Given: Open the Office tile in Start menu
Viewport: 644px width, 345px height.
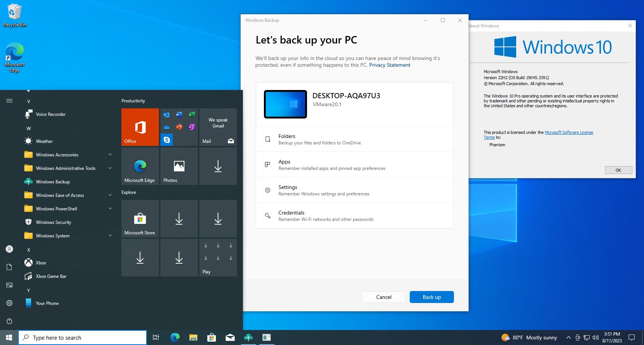Looking at the screenshot, I should coord(140,127).
